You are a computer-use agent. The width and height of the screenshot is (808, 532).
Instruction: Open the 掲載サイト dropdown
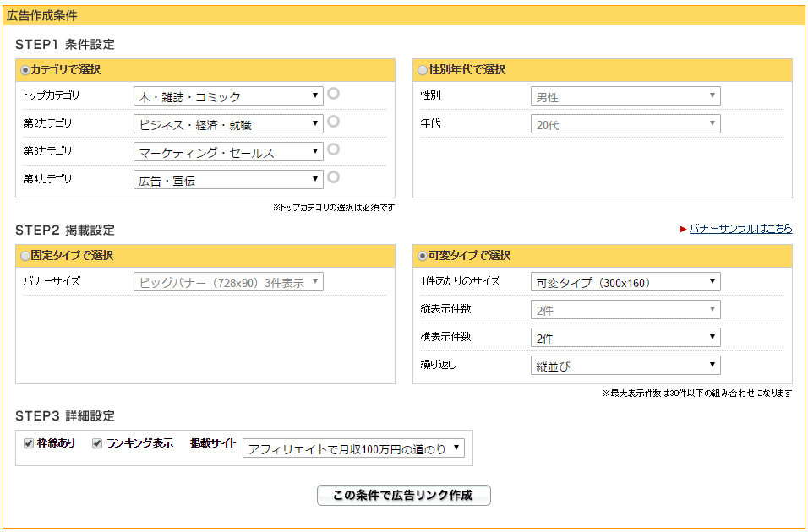(x=353, y=448)
